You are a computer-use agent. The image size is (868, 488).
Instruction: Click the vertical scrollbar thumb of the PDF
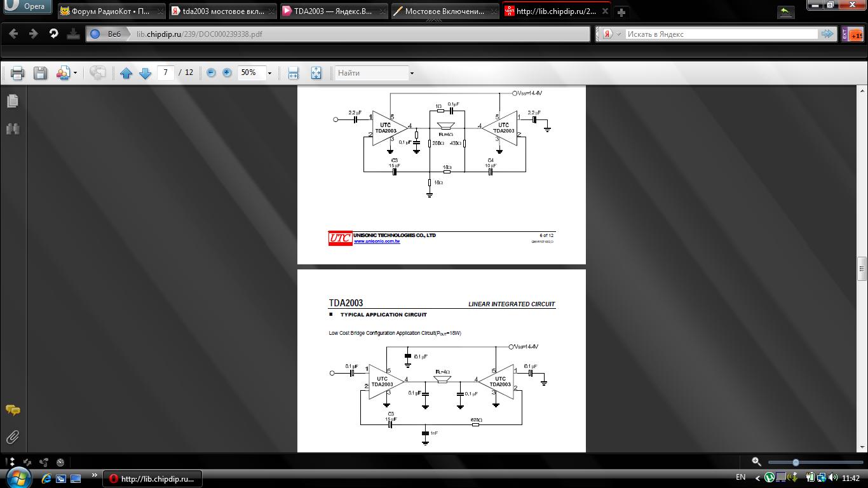[x=862, y=269]
